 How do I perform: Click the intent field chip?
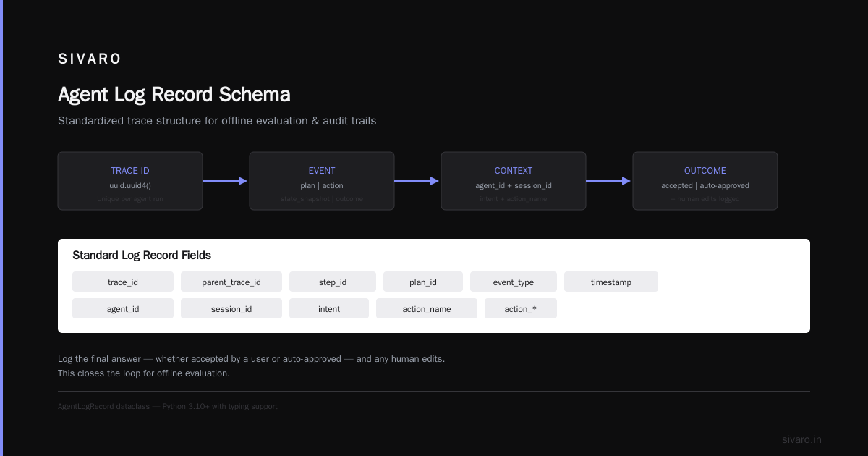point(329,308)
